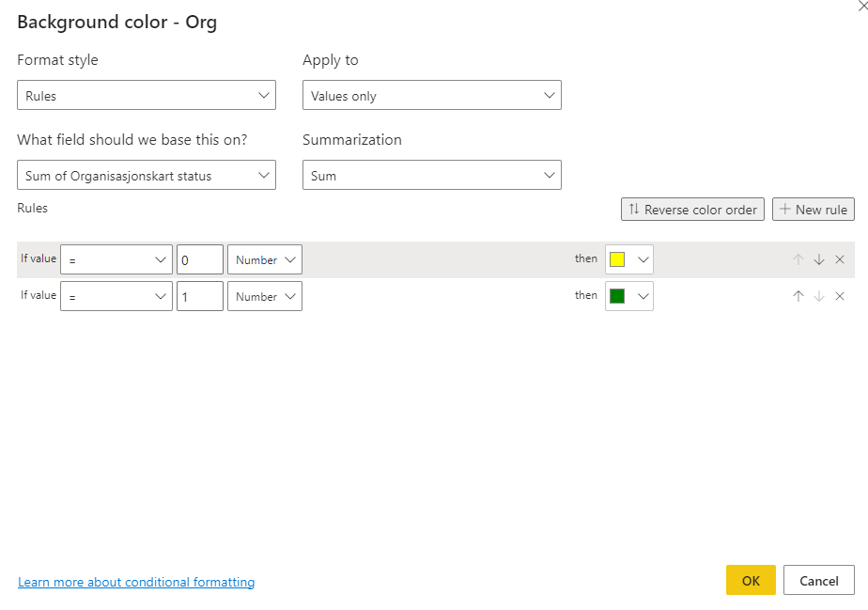Open the Format style dropdown showing Rules
This screenshot has width=868, height=610.
tap(147, 95)
